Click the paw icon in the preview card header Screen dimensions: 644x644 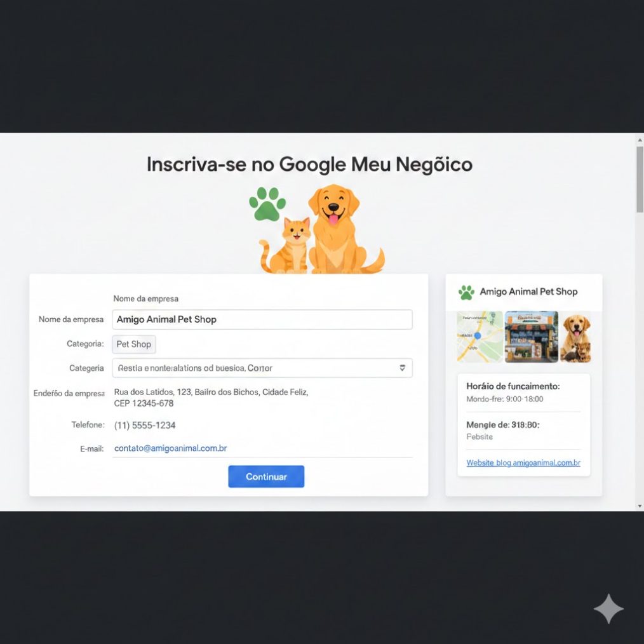[x=466, y=292]
